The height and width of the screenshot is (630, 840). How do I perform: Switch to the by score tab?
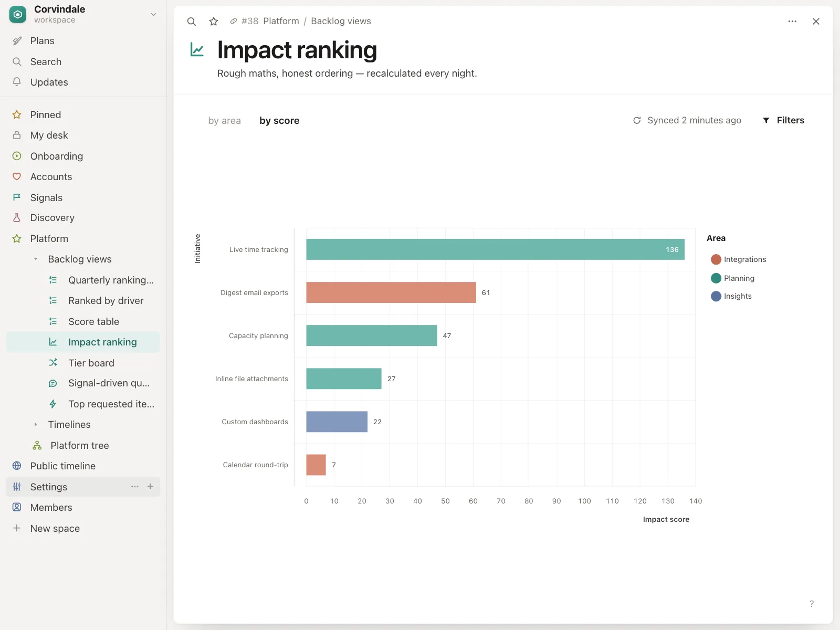coord(279,121)
